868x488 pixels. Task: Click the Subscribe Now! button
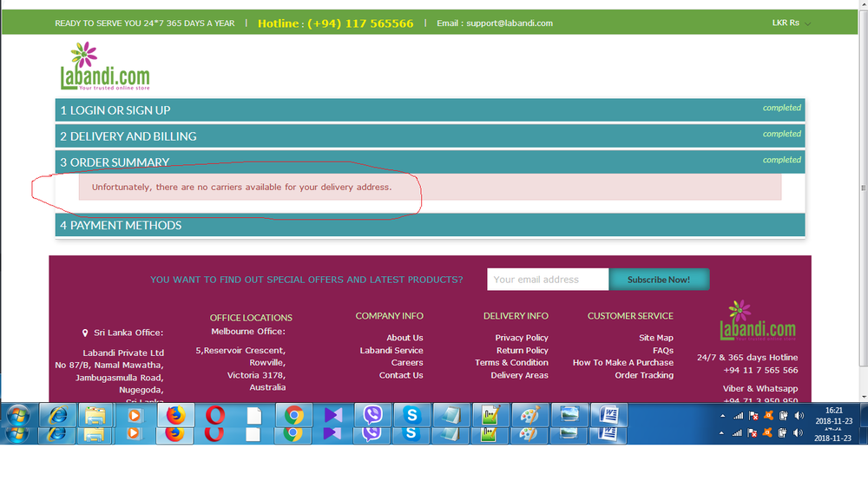click(659, 280)
